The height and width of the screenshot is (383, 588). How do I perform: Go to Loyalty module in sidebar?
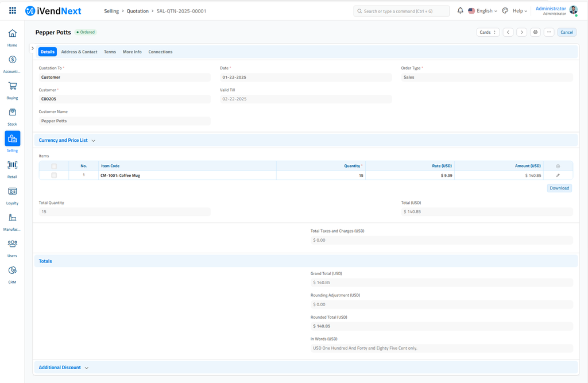[x=12, y=192]
